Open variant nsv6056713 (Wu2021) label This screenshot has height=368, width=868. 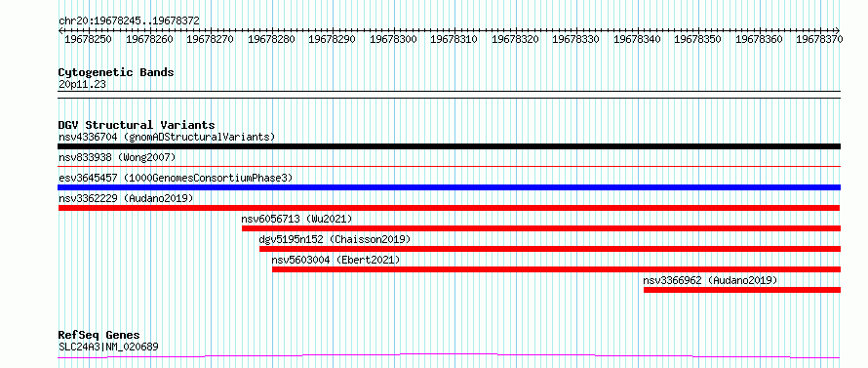296,219
